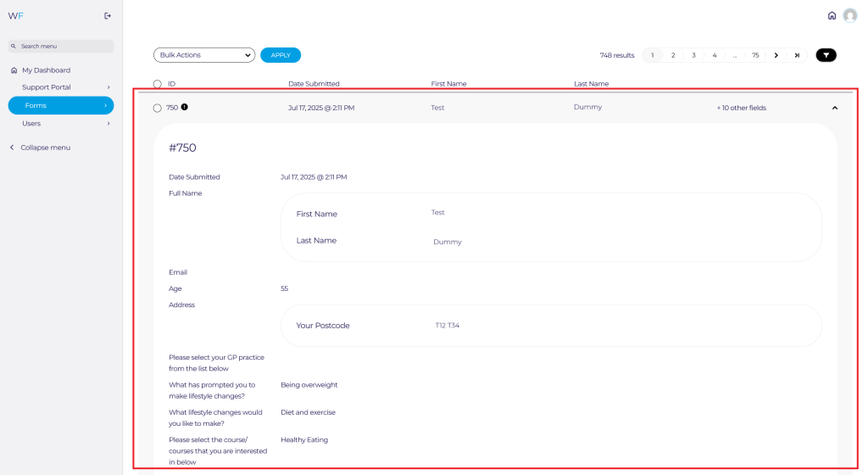Open the user avatar profile menu
The width and height of the screenshot is (868, 475).
click(849, 15)
